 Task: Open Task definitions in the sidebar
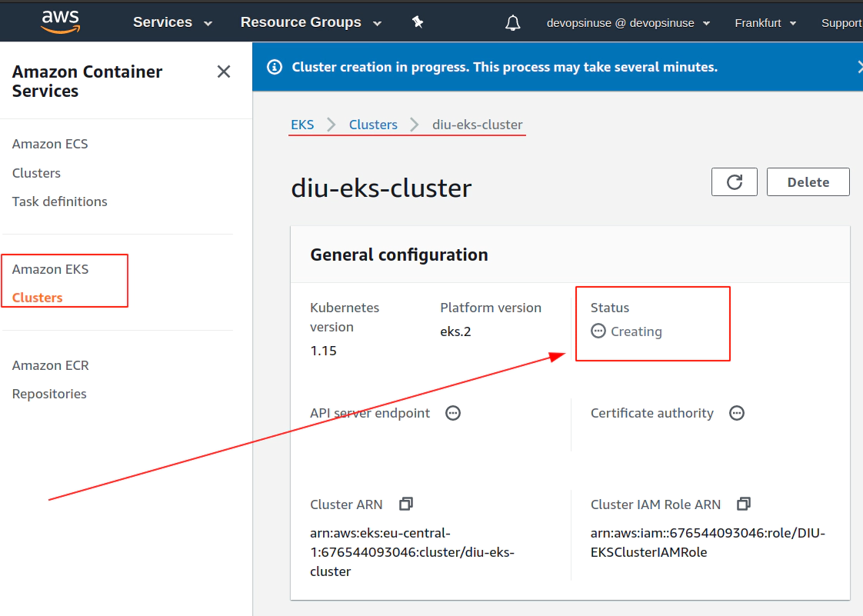(59, 201)
